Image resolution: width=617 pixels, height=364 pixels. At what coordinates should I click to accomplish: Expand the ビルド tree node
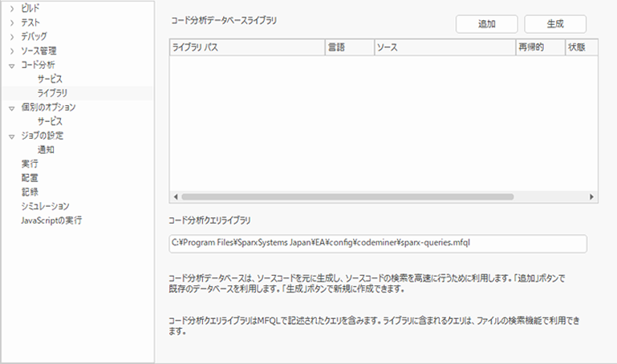pyautogui.click(x=11, y=7)
